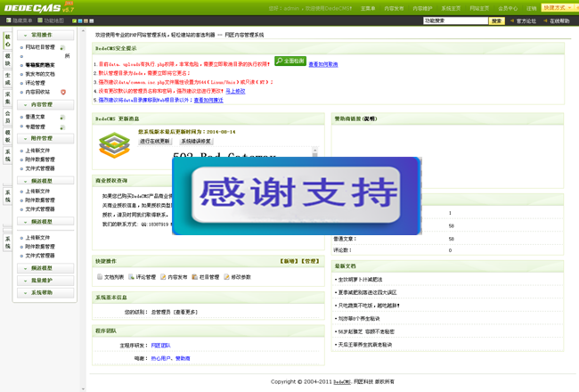
Task: Open 普通文章 in the sidebar
Action: 35,117
